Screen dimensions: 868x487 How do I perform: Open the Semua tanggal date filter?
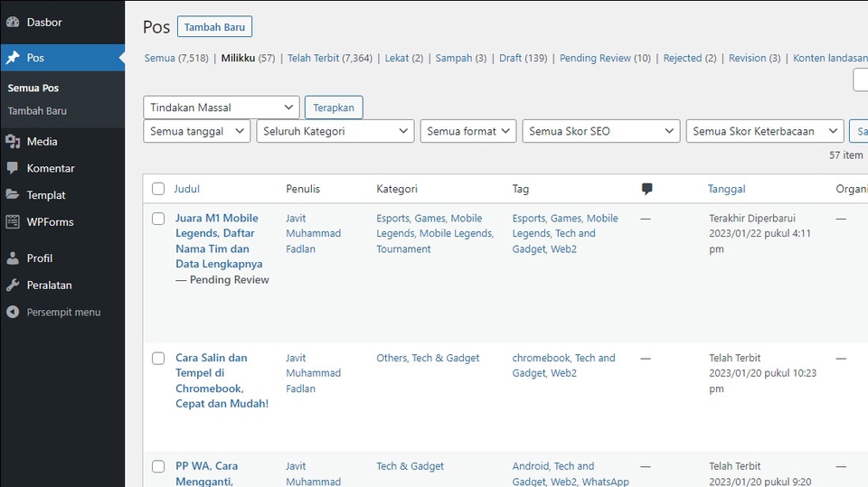196,131
